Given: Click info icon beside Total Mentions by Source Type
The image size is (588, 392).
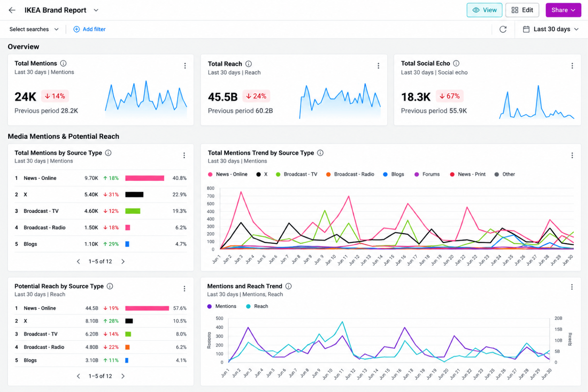Looking at the screenshot, I should (x=108, y=153).
